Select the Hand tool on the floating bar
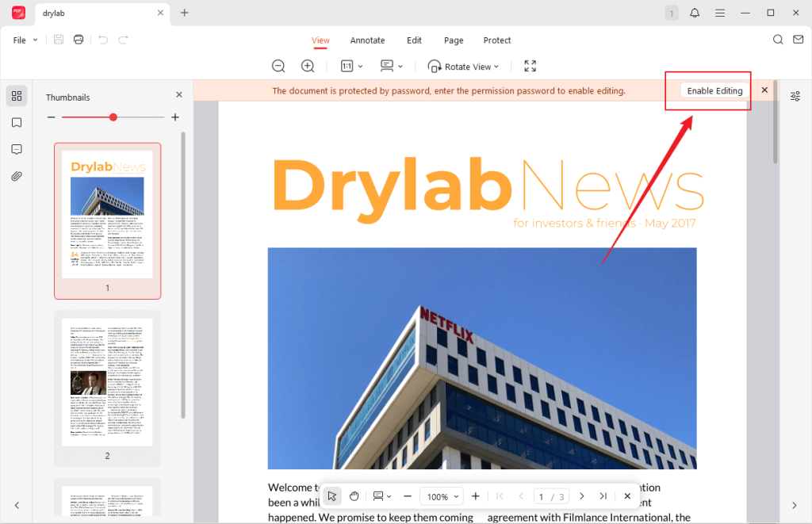This screenshot has width=812, height=524. pos(354,495)
